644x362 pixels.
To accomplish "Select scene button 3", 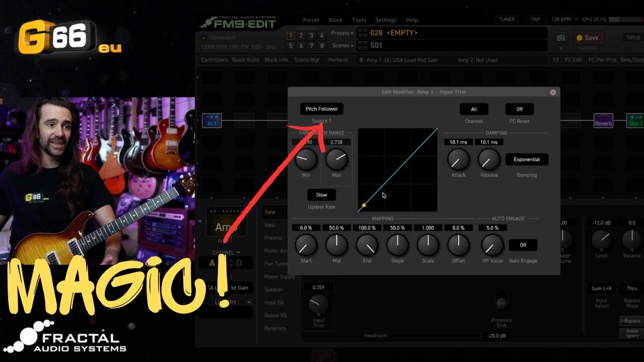I will [x=311, y=35].
